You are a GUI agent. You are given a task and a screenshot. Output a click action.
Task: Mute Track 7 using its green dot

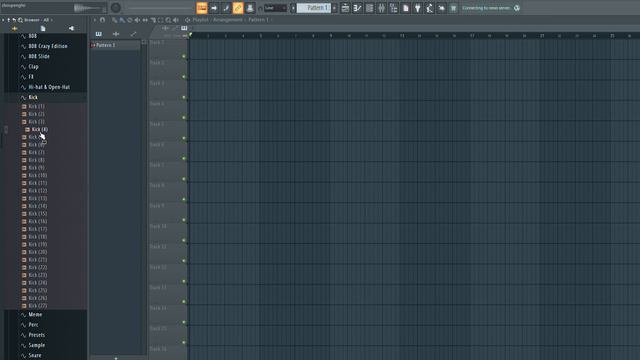(184, 179)
